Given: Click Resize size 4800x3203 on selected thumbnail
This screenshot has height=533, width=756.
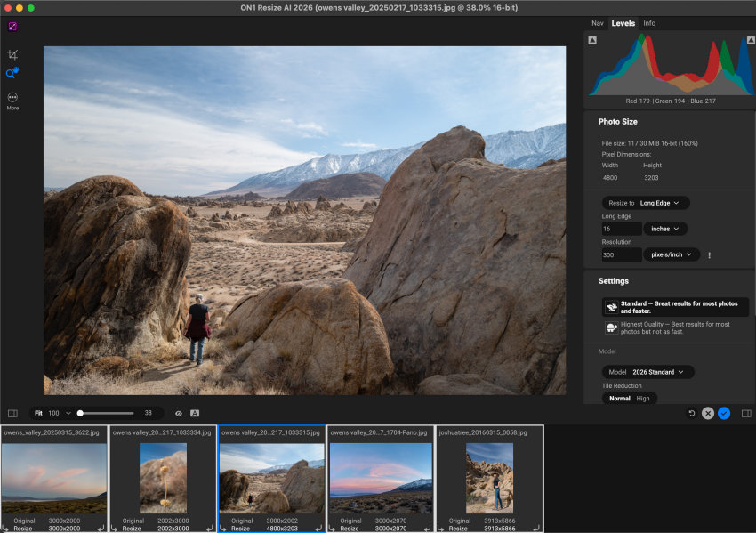Looking at the screenshot, I should pyautogui.click(x=282, y=529).
